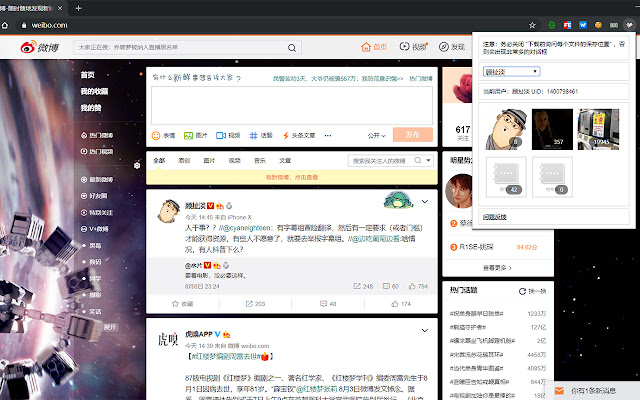
Task: Go to 首页 home in top navigation
Action: pos(375,47)
